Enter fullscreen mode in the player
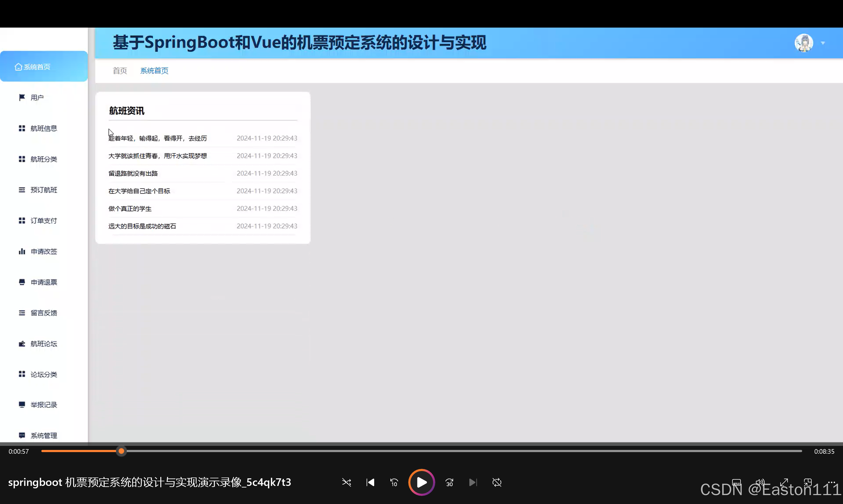The image size is (843, 504). click(x=784, y=482)
